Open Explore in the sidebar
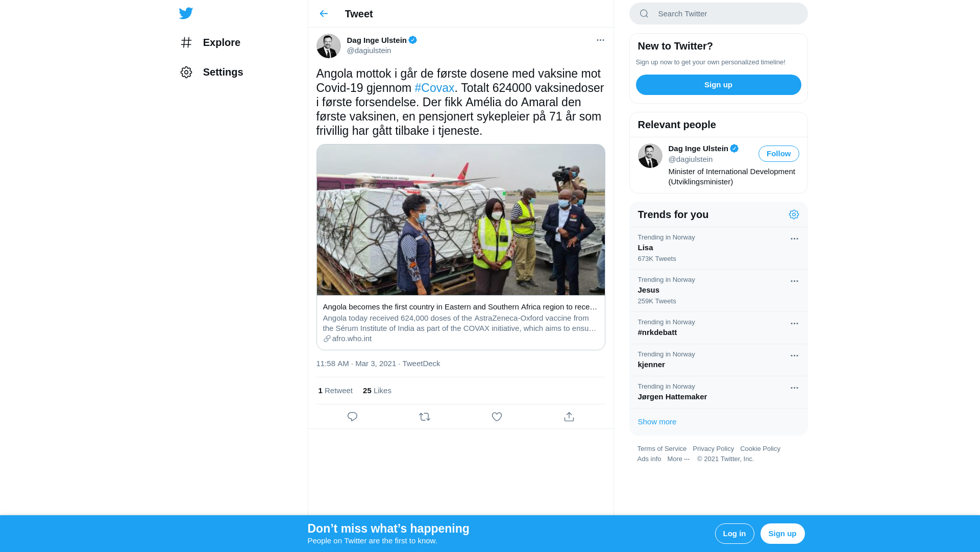This screenshot has height=552, width=980. [x=210, y=42]
